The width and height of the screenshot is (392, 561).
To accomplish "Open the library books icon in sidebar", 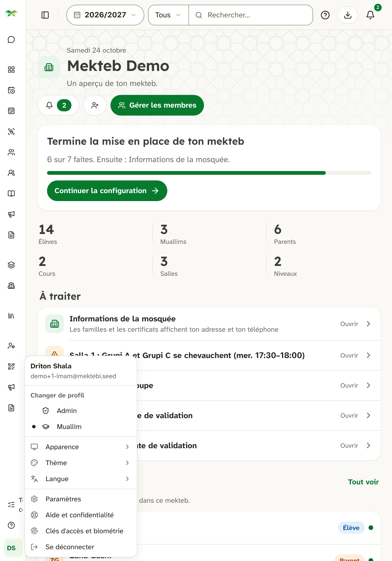I will (x=11, y=316).
